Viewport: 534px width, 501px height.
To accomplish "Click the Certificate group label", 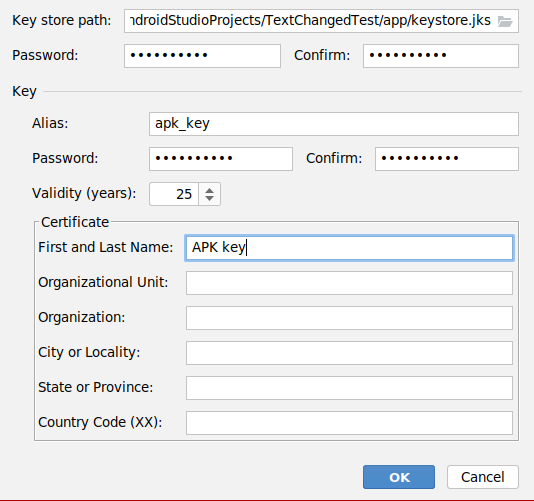I will [x=75, y=222].
